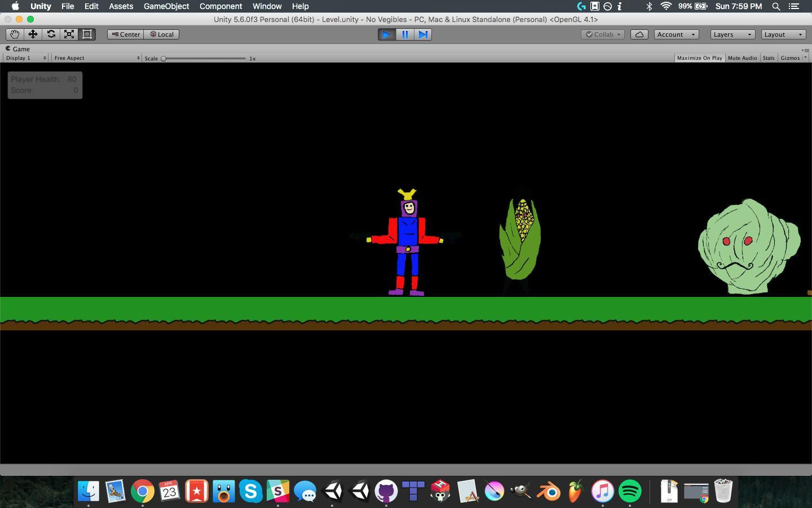Select the Hand tool
812x508 pixels.
15,34
